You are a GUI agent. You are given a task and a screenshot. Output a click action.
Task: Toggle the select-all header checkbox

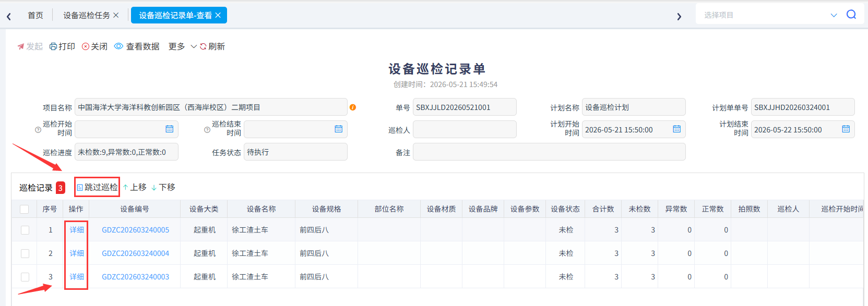pos(25,209)
